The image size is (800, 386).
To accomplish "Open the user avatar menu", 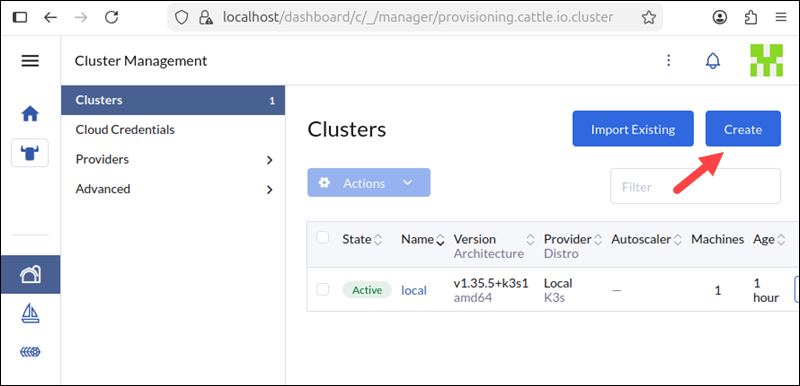I will point(766,60).
